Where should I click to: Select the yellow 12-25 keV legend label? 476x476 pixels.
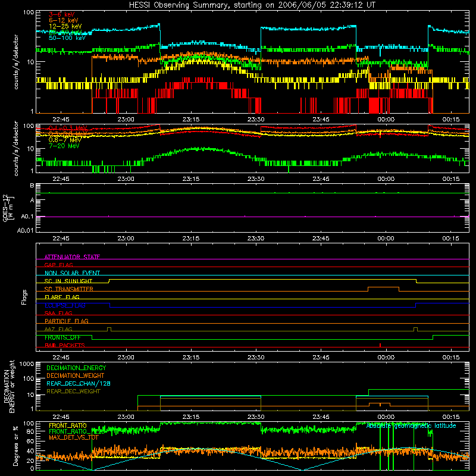click(x=65, y=26)
